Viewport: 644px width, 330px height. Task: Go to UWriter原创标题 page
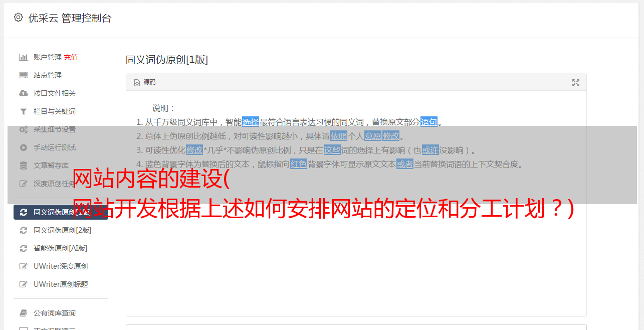pos(61,284)
